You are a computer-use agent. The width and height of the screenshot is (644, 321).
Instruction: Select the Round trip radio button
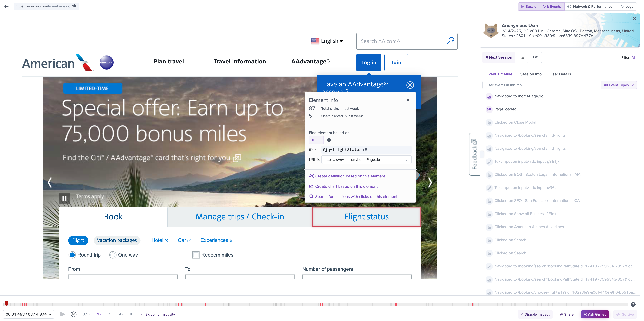point(72,255)
